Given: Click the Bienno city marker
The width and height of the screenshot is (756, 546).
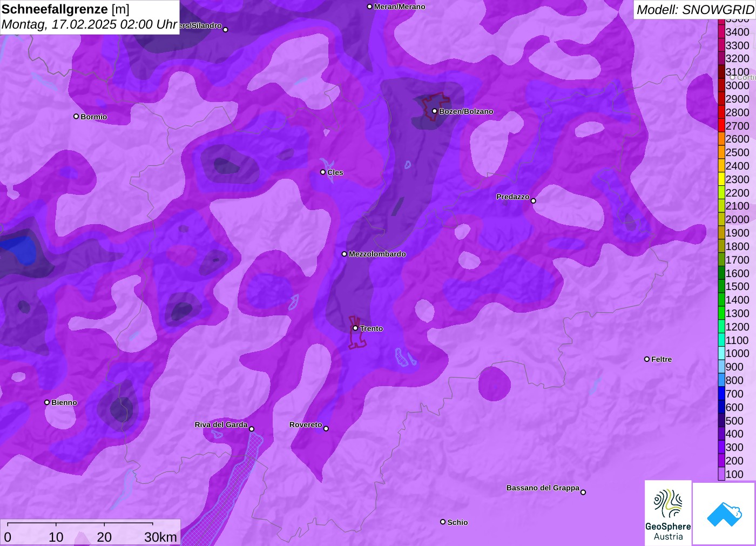Looking at the screenshot, I should pos(47,402).
